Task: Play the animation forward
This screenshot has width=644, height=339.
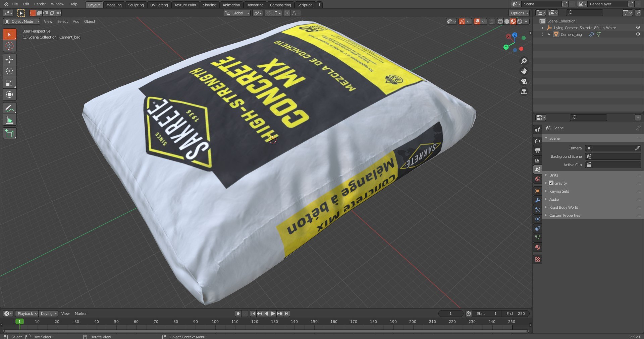Action: [273, 314]
